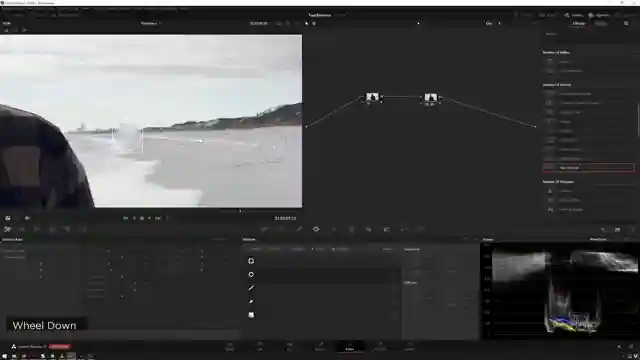Open on-screen controls dropdown below viewer

tap(8, 218)
